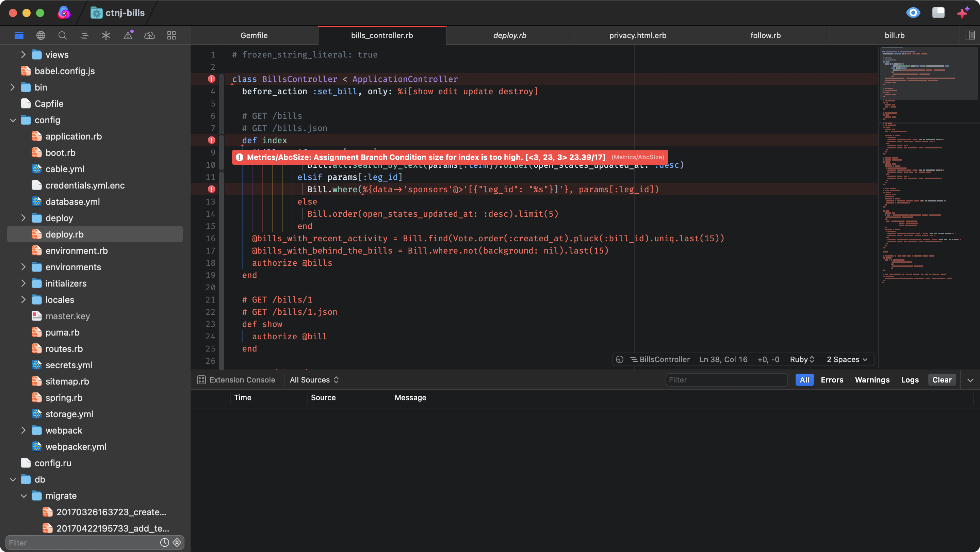Image resolution: width=980 pixels, height=552 pixels.
Task: Collapse the config folder
Action: 13,120
